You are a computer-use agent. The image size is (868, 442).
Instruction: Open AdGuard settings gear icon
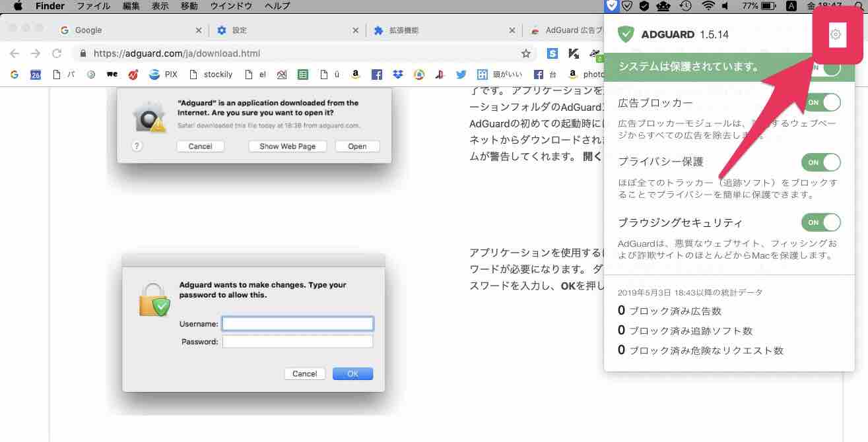coord(836,34)
